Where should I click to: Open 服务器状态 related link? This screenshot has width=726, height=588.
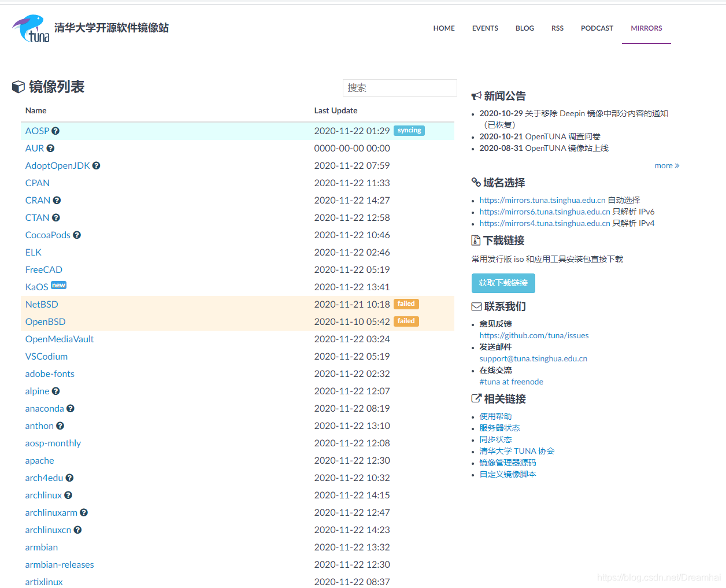pos(499,428)
